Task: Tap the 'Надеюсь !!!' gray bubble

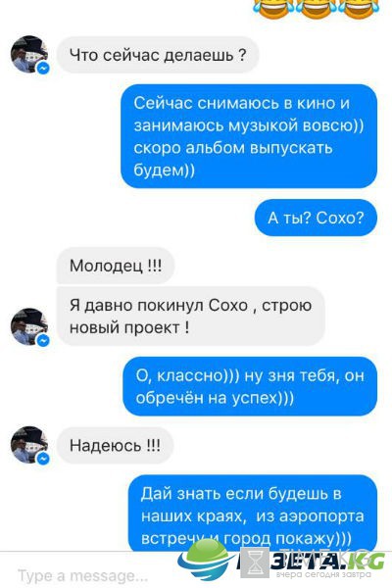Action: point(115,445)
